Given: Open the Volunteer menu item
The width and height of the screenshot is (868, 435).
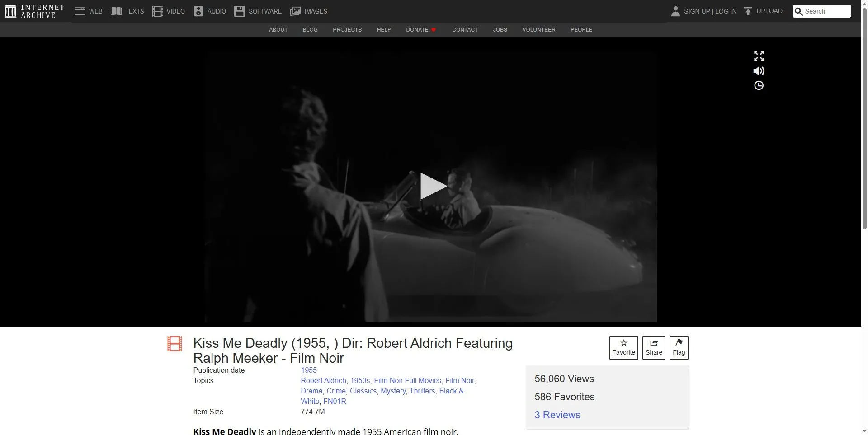Looking at the screenshot, I should [538, 30].
